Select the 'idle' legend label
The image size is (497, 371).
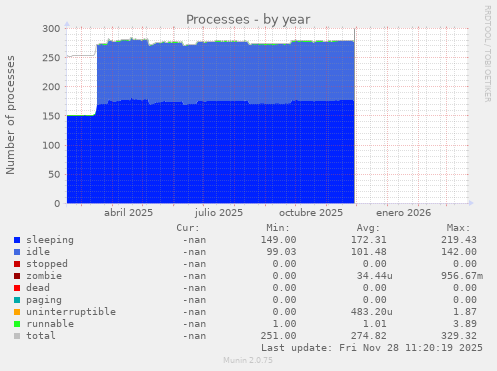(38, 252)
